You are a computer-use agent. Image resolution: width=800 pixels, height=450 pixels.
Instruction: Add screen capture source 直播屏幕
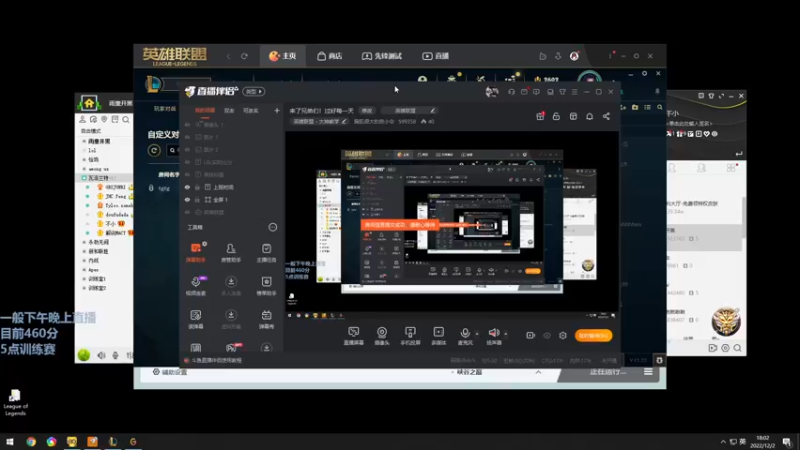pyautogui.click(x=354, y=336)
